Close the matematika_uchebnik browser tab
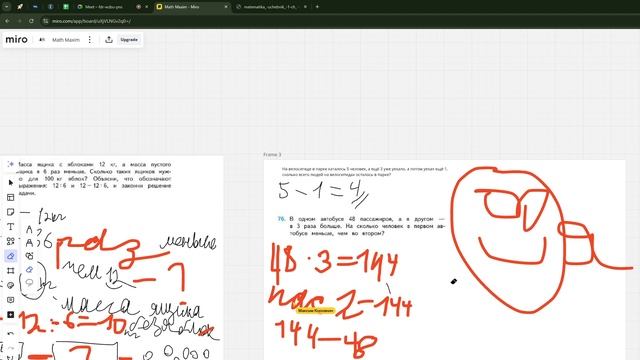Screen dimensions: 640x360 tap(305, 7)
